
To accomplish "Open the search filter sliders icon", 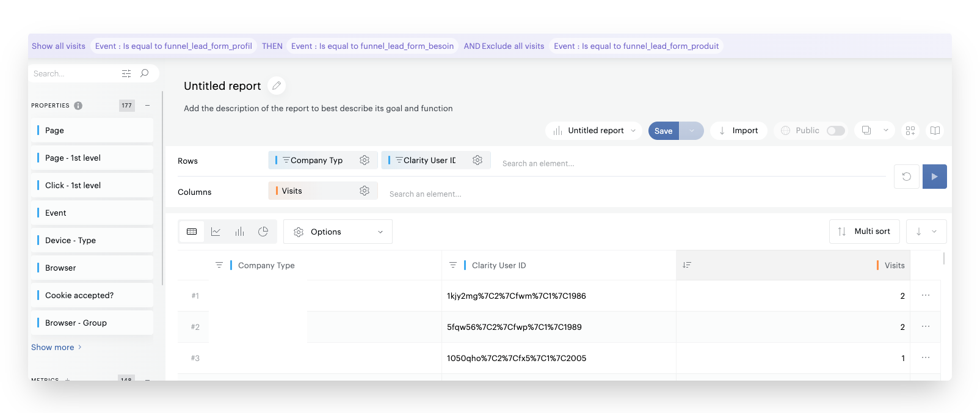I will pyautogui.click(x=126, y=74).
